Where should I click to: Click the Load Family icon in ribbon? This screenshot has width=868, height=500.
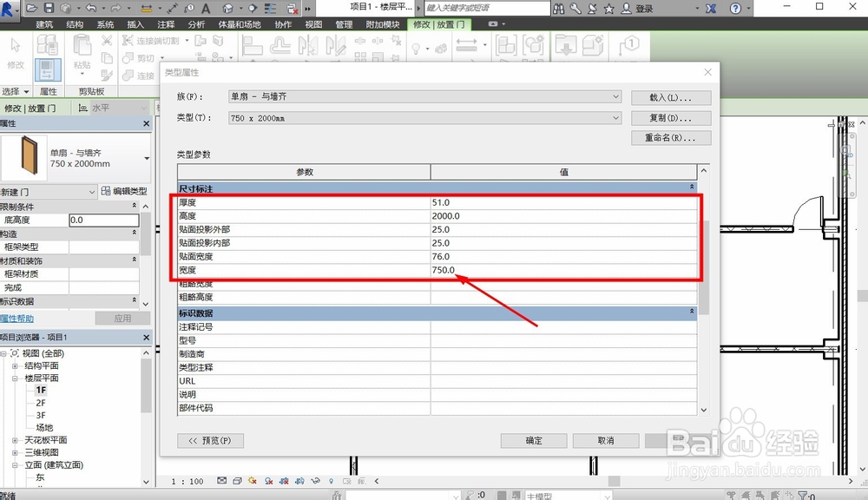(x=566, y=45)
